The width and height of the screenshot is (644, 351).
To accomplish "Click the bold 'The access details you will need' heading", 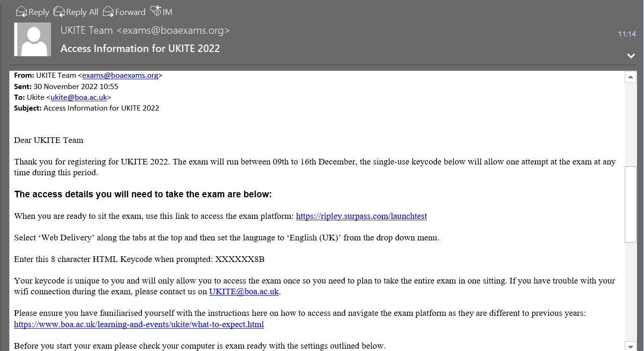I will pos(143,194).
